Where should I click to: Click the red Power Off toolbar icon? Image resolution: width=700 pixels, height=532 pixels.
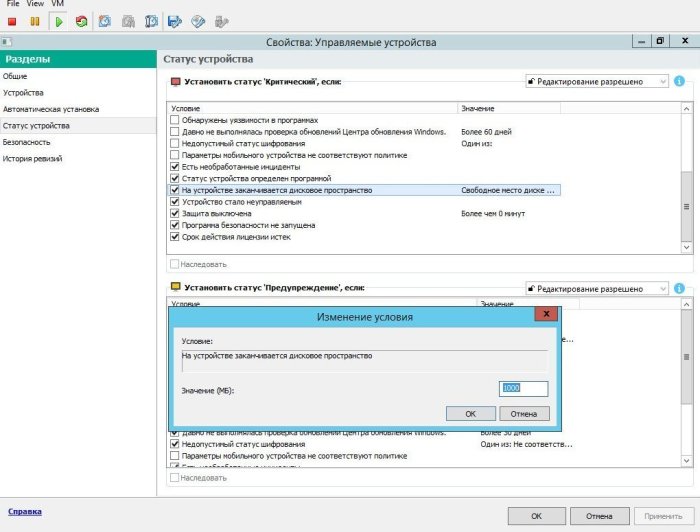point(12,21)
